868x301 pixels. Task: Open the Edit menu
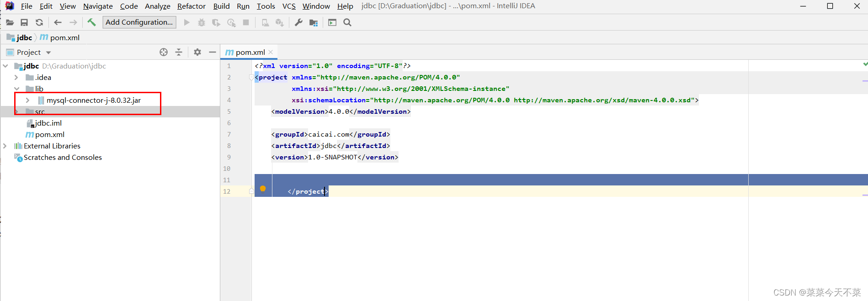point(46,6)
